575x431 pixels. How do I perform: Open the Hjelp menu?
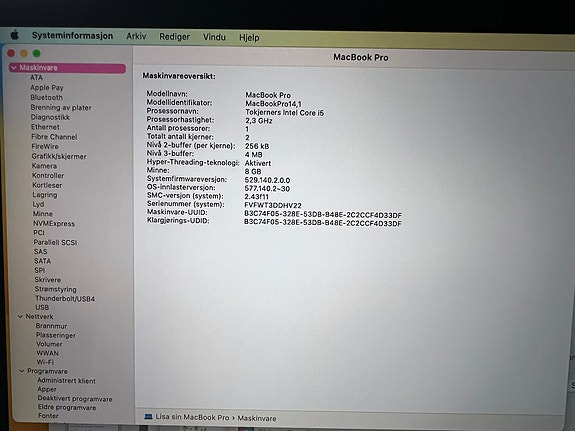click(x=249, y=37)
